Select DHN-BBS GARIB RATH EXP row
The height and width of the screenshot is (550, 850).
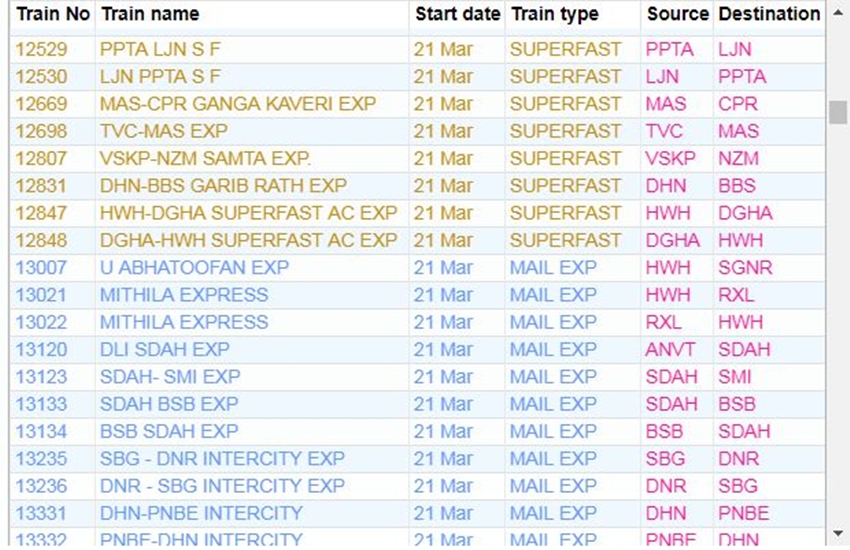tap(223, 186)
